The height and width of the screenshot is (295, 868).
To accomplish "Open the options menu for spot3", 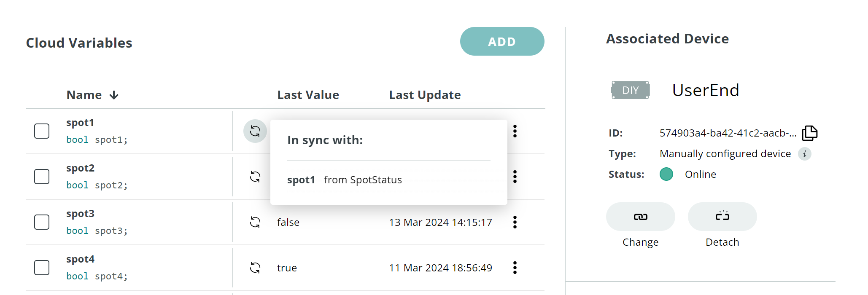I will pos(515,222).
